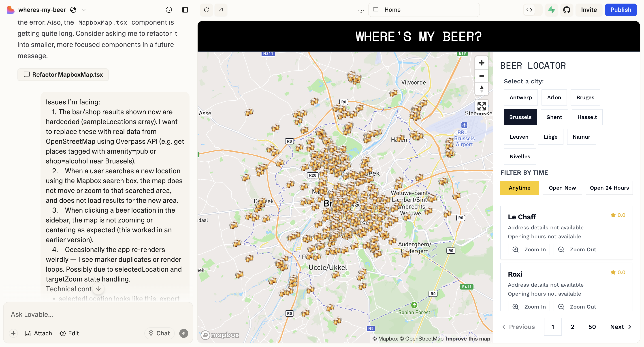Image resolution: width=644 pixels, height=347 pixels.
Task: Select Brussels city
Action: click(520, 117)
